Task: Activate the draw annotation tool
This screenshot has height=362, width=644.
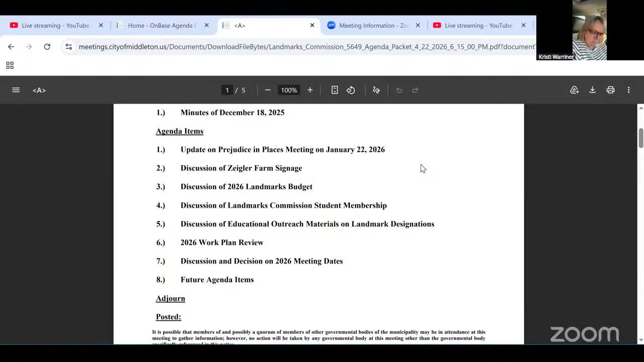Action: [376, 90]
